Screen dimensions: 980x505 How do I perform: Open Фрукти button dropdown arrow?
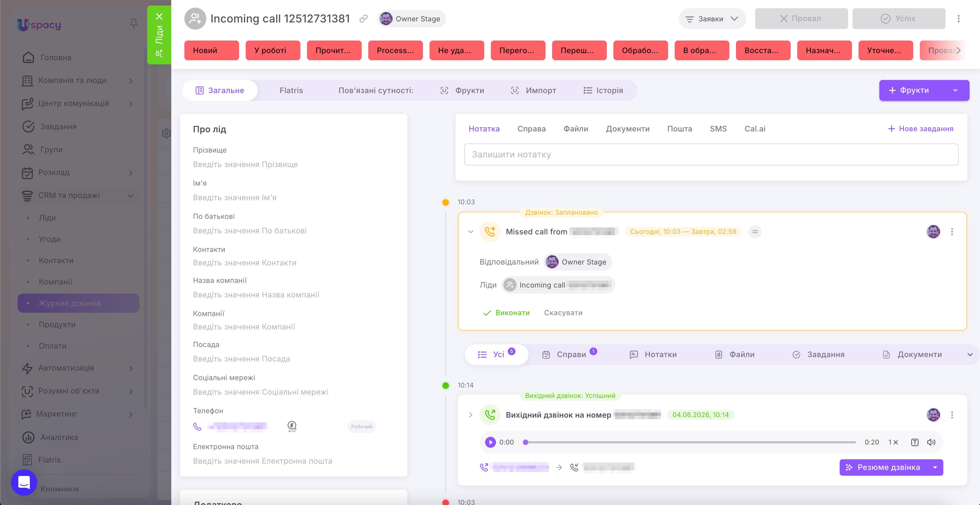(955, 90)
